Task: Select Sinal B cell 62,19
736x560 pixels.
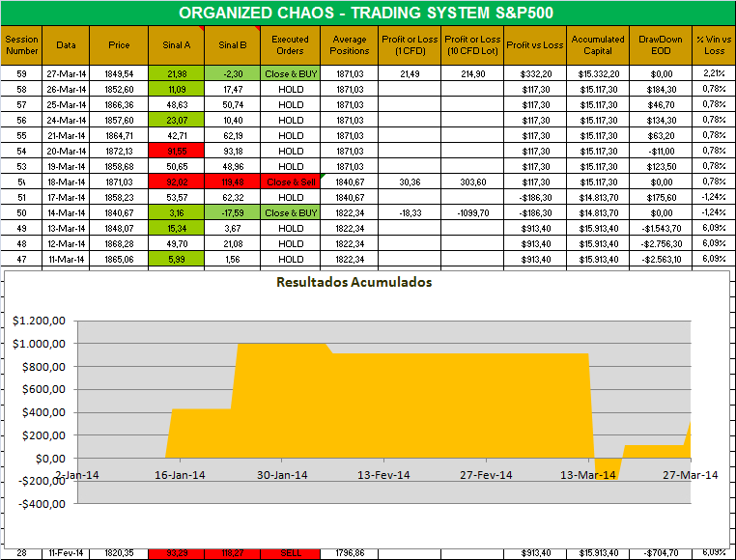Action: pos(233,136)
